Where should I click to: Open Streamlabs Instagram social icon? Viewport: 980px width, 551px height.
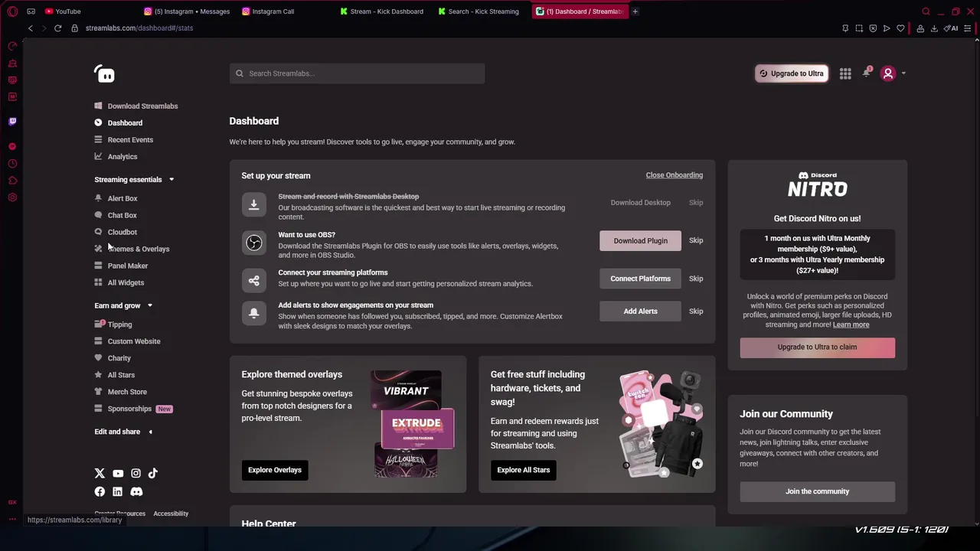tap(136, 474)
